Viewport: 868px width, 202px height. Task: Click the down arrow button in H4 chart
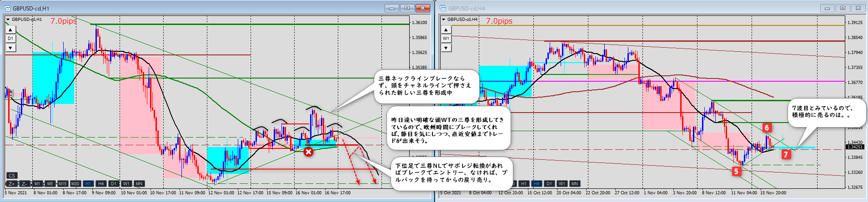pos(446,48)
